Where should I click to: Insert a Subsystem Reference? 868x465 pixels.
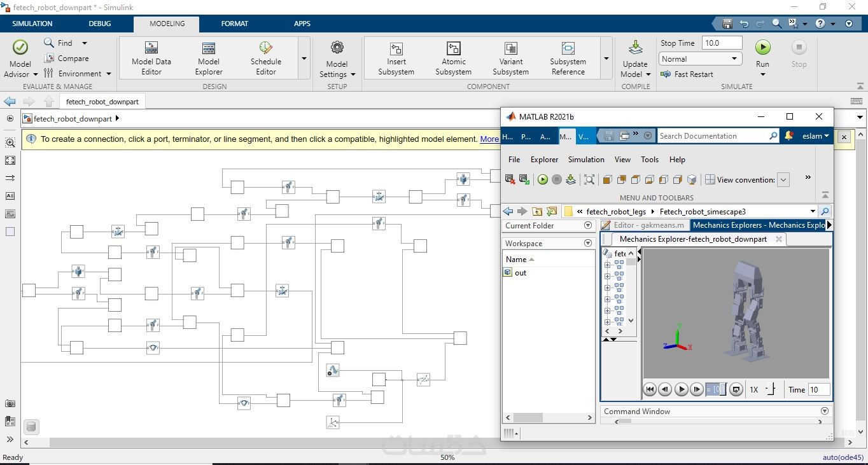[568, 59]
